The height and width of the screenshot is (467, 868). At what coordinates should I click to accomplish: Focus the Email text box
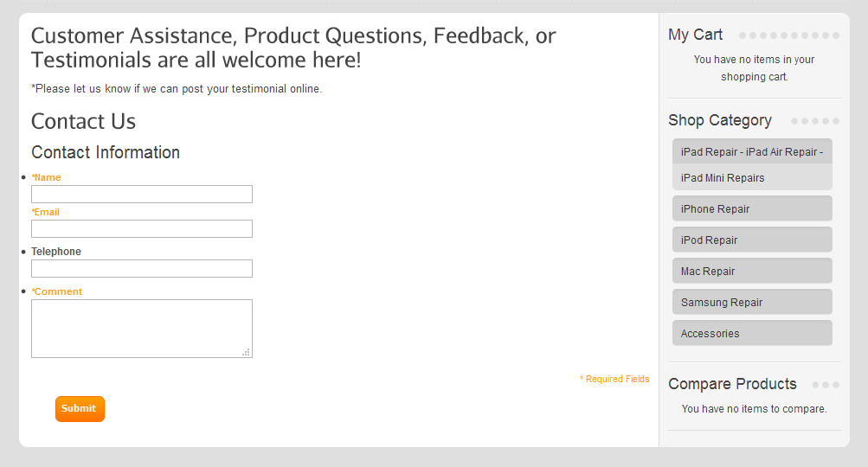coord(142,228)
